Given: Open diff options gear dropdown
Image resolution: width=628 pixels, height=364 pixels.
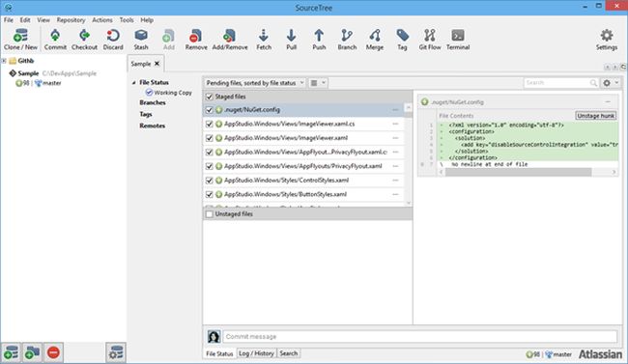Looking at the screenshot, I should click(x=612, y=83).
